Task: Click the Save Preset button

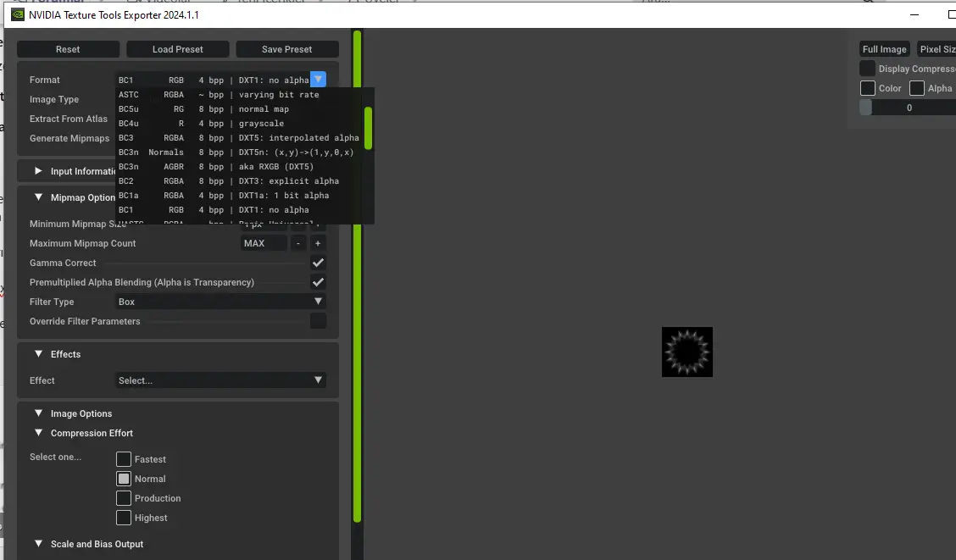Action: click(286, 49)
